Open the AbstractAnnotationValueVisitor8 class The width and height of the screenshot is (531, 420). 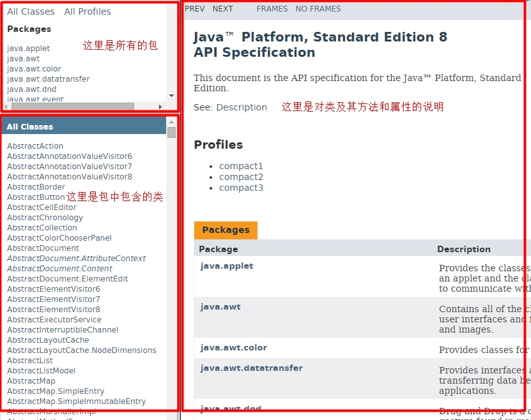70,176
